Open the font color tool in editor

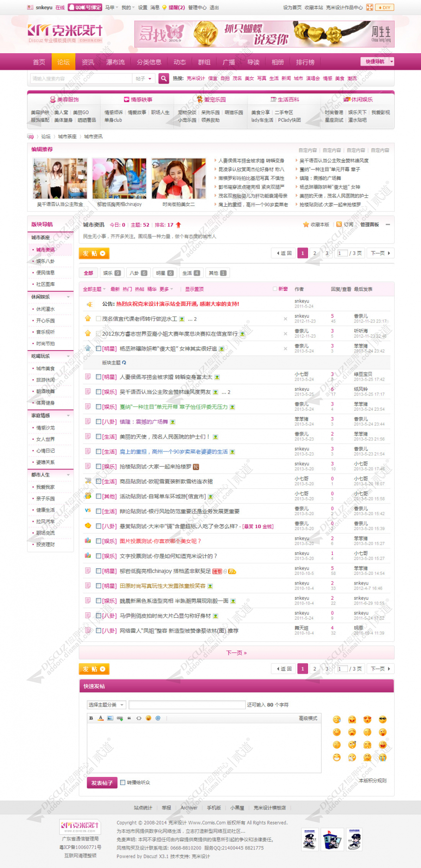[100, 718]
